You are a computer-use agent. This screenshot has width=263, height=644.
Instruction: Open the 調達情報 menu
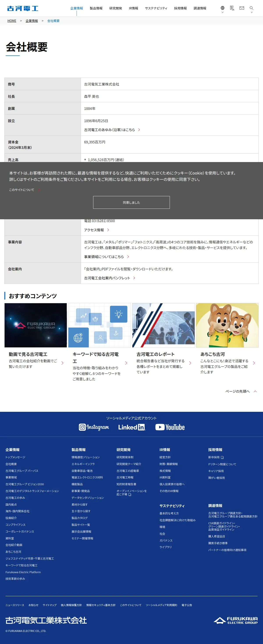pyautogui.click(x=200, y=8)
